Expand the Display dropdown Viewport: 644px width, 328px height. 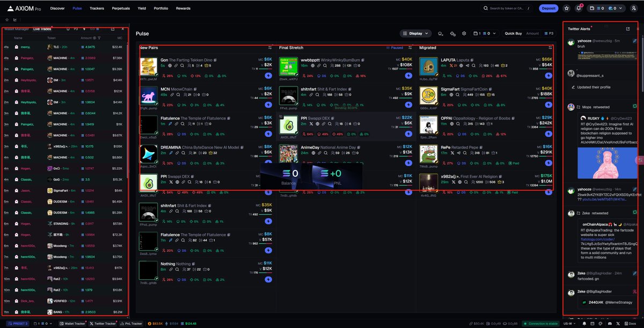coord(415,33)
